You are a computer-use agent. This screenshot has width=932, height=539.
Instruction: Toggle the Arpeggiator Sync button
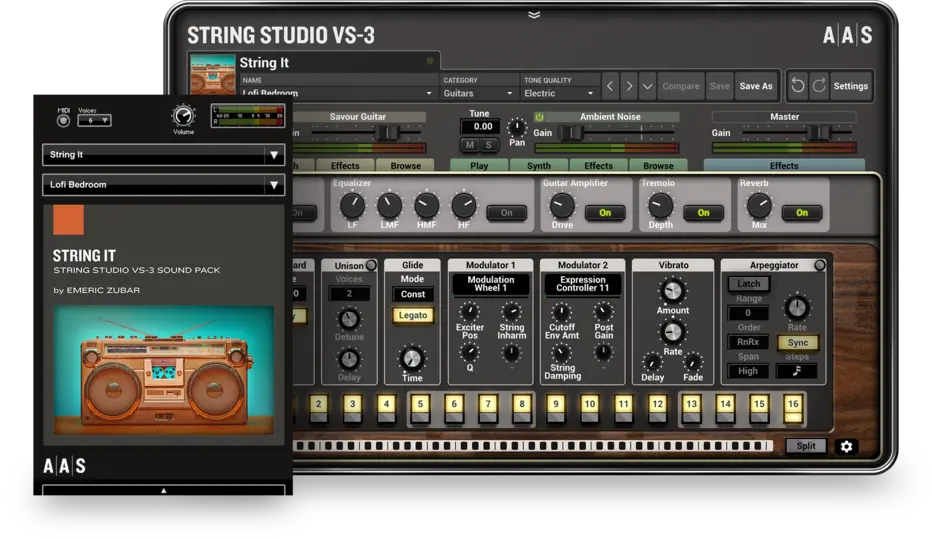[x=798, y=342]
